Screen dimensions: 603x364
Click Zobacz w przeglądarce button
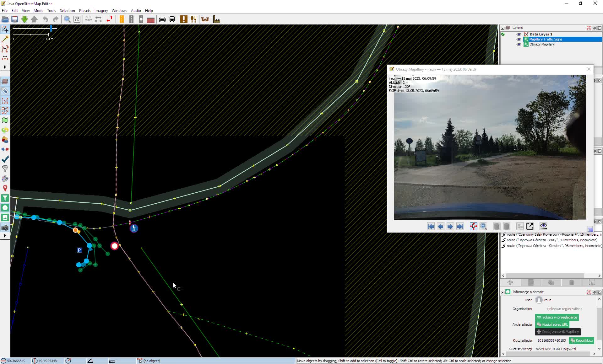[557, 317]
